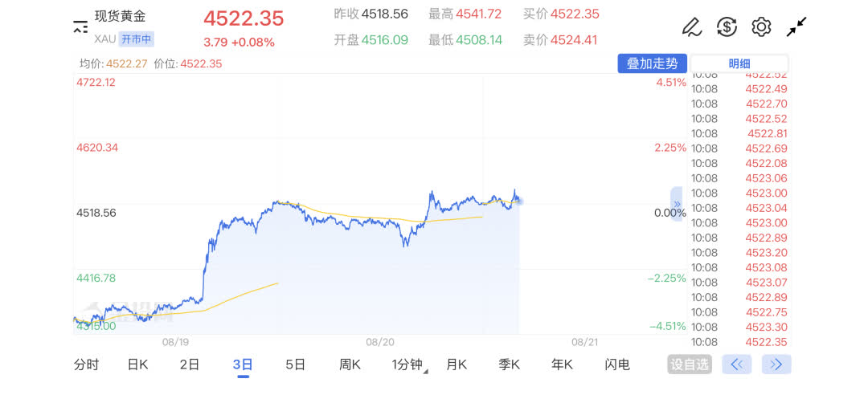Toggle the 明细 detail list
The height and width of the screenshot is (399, 868).
point(739,63)
